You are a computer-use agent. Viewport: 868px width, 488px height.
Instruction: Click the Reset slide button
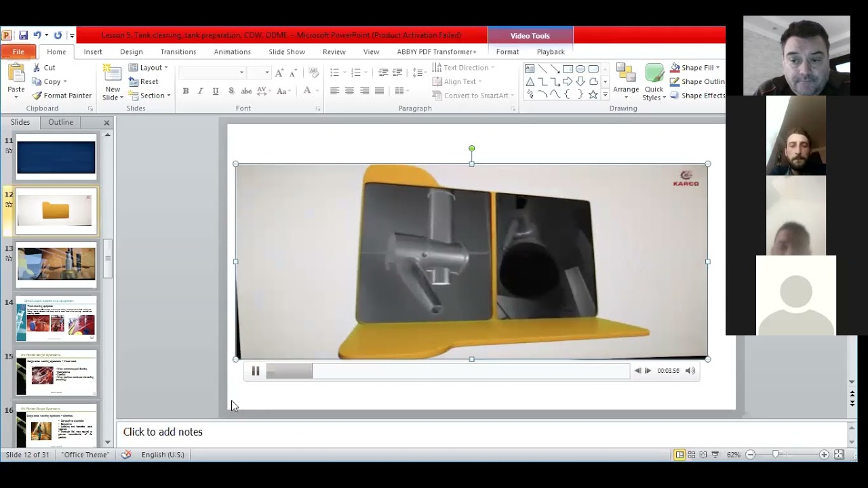point(144,81)
